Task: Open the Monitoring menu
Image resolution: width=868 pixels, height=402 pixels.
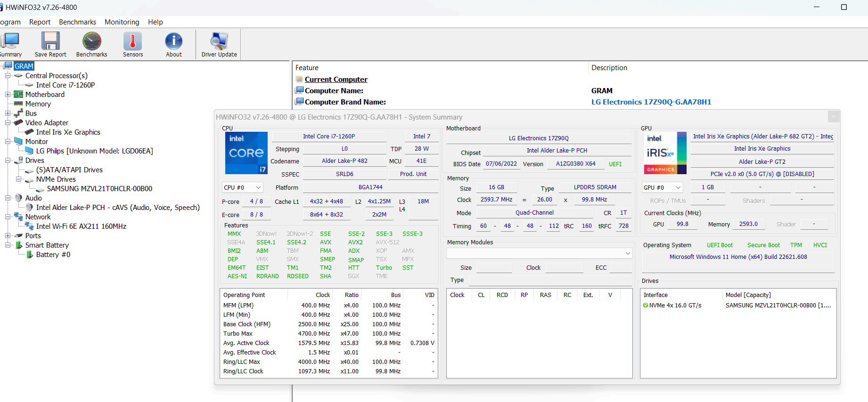Action: [122, 22]
